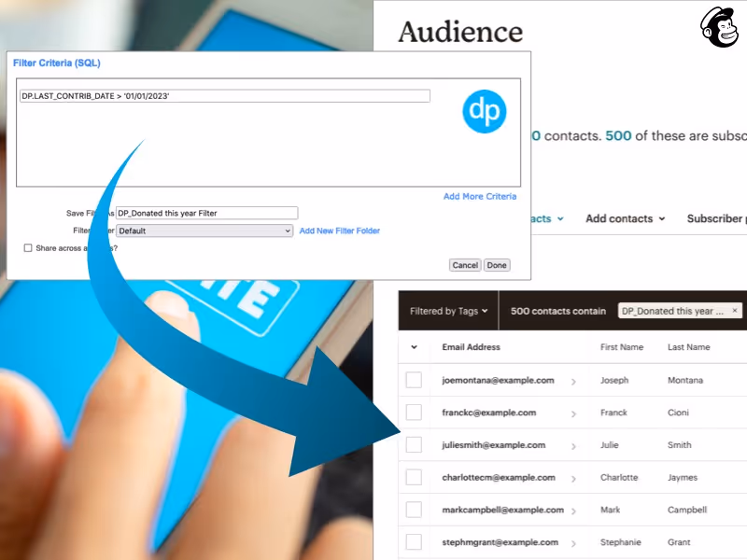747x560 pixels.
Task: Open juliesmith@example.com contact arrow
Action: [573, 446]
